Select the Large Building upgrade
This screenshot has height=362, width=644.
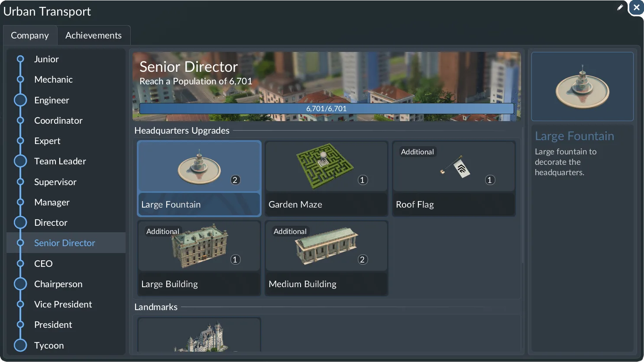pos(199,258)
